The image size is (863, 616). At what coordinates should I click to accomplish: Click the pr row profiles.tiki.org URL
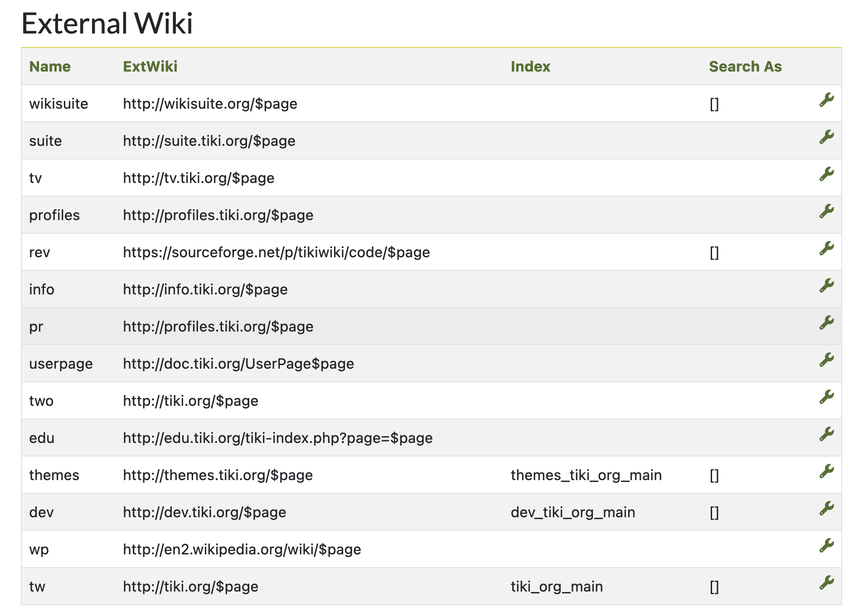218,327
